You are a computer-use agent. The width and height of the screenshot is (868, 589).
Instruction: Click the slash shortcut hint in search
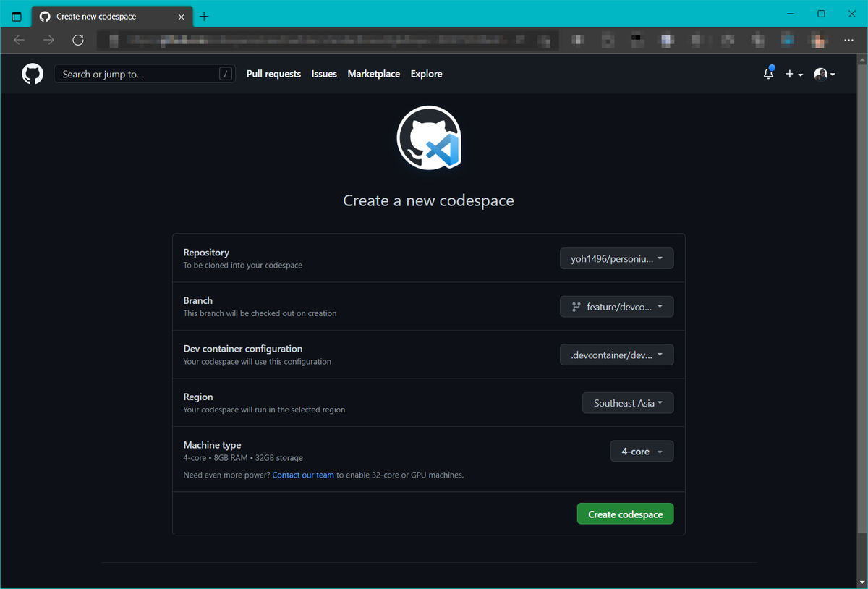pyautogui.click(x=226, y=74)
